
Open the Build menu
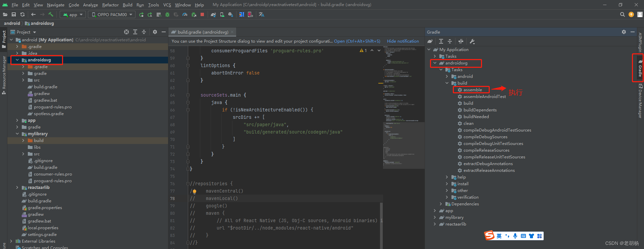[x=127, y=5]
